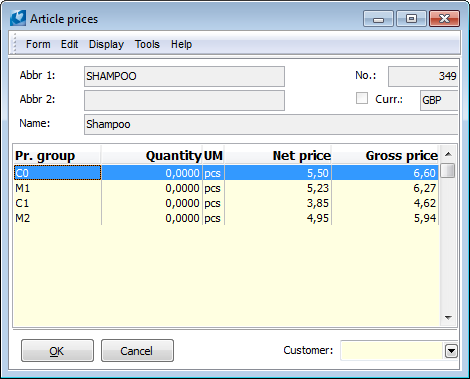The height and width of the screenshot is (379, 470).
Task: Toggle the checkbox next to Curr.
Action: point(362,98)
